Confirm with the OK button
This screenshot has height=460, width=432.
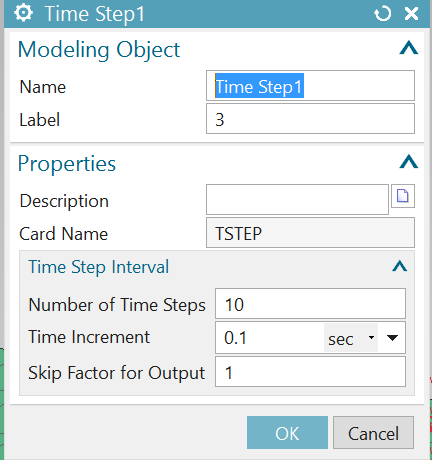point(287,433)
